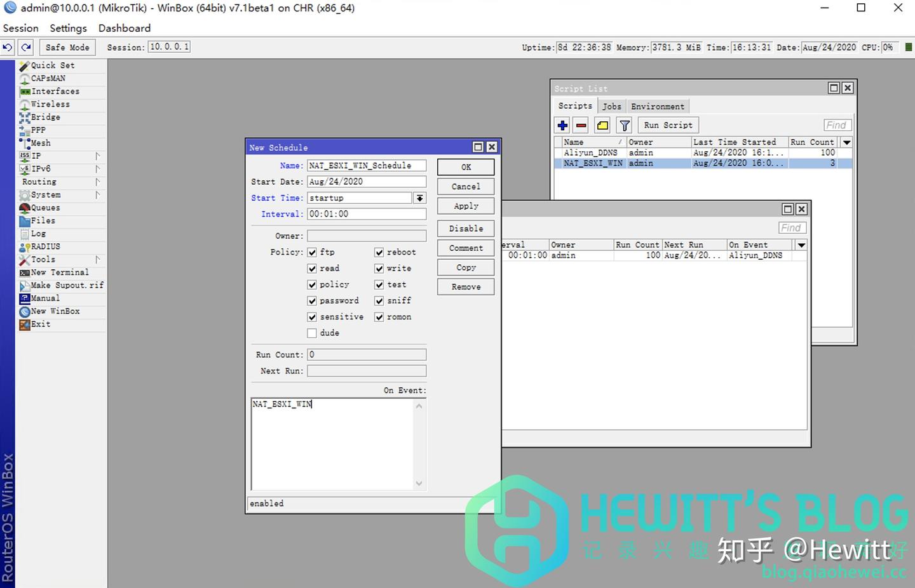Uncheck the sniff policy checkbox
Image resolution: width=915 pixels, height=588 pixels.
pos(379,300)
